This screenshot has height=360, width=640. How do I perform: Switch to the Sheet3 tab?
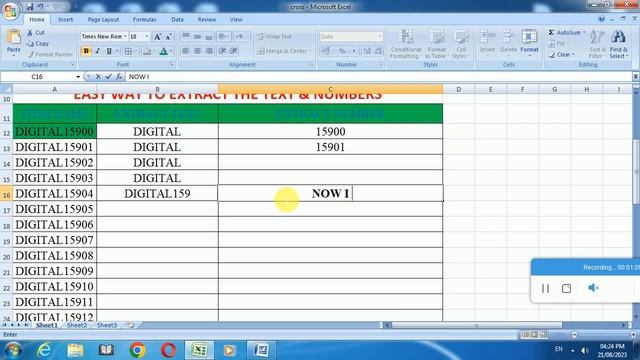tap(107, 325)
